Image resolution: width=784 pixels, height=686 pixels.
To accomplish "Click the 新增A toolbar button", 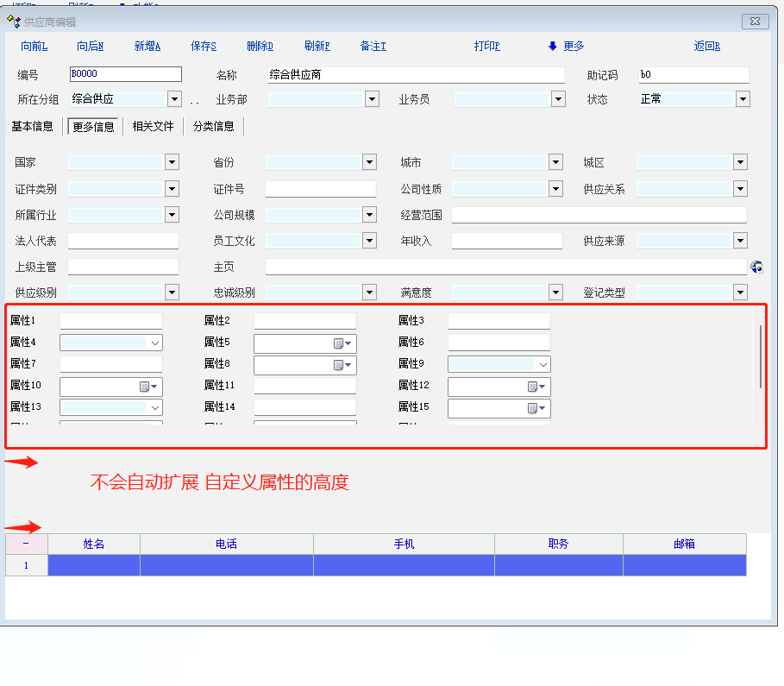I will click(x=147, y=47).
